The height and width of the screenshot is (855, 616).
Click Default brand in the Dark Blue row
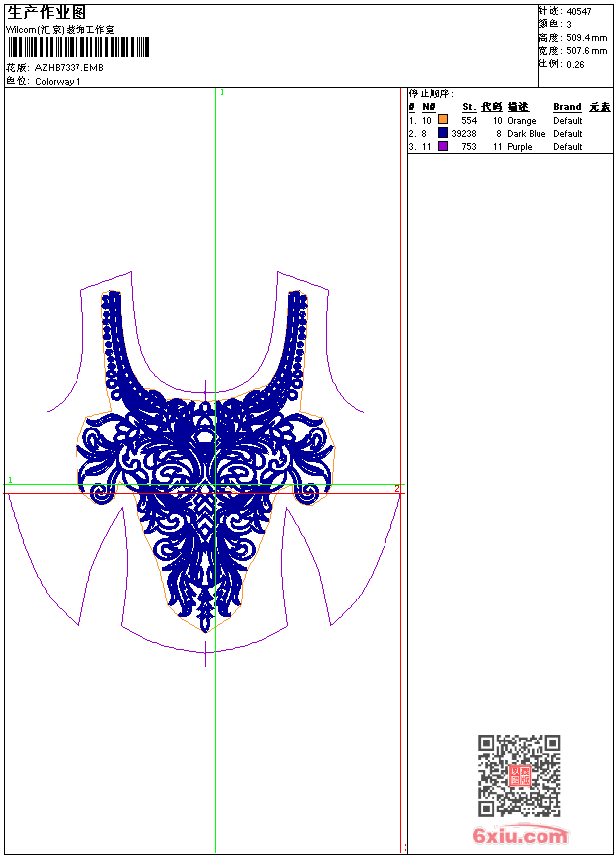[568, 133]
